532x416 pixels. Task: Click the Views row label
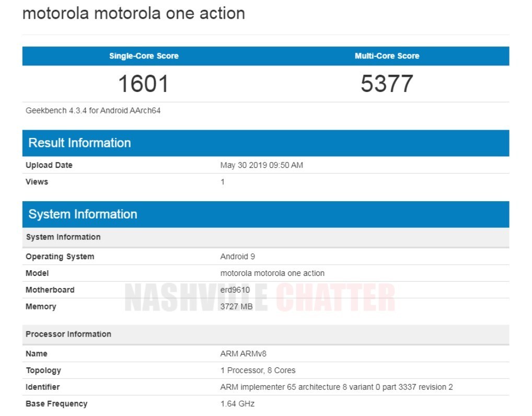tap(37, 182)
